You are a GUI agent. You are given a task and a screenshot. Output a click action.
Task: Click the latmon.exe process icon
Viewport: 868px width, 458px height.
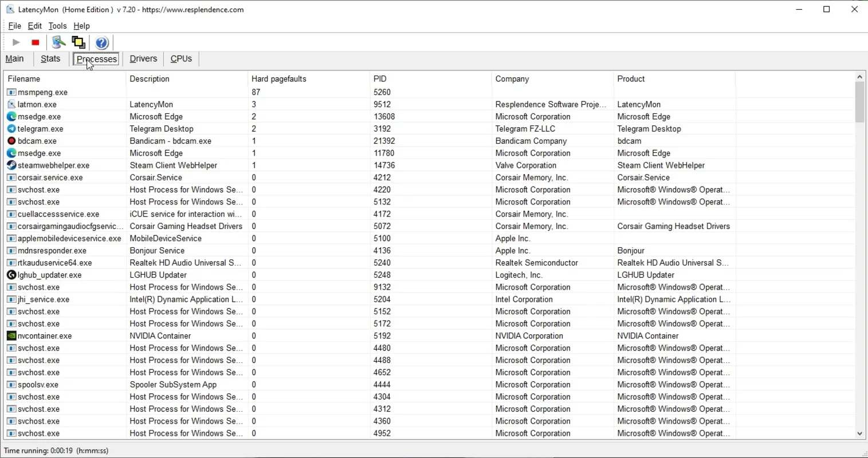(x=11, y=104)
